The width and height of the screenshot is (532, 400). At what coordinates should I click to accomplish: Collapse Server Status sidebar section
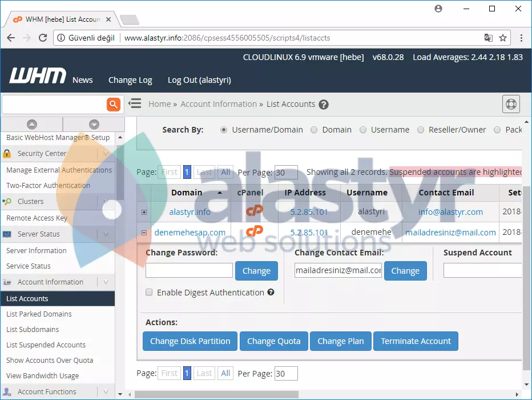(106, 234)
